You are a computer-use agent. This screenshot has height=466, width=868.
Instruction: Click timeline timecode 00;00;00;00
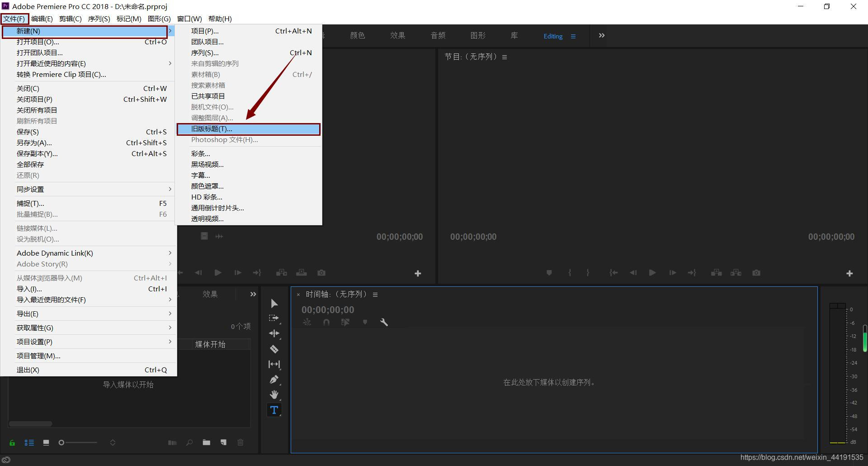point(328,310)
